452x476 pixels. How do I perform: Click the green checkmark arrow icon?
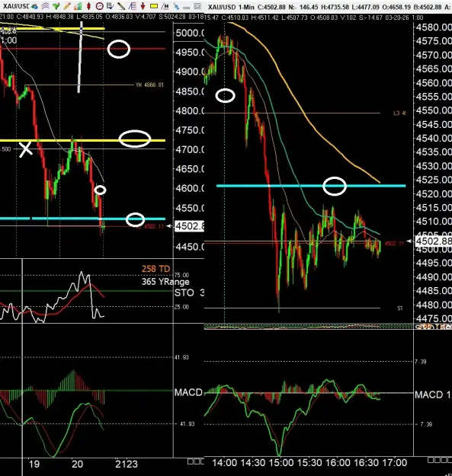pyautogui.click(x=56, y=6)
